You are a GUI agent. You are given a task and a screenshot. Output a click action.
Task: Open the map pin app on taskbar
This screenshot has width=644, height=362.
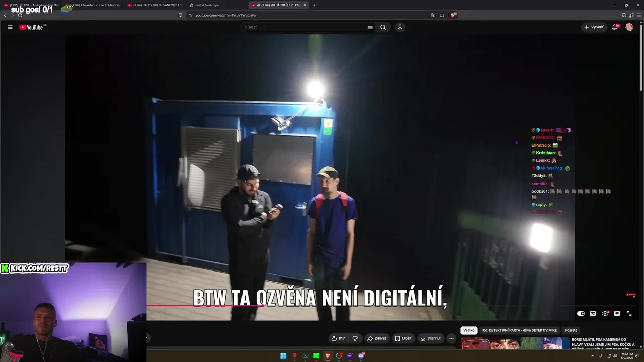tap(294, 356)
